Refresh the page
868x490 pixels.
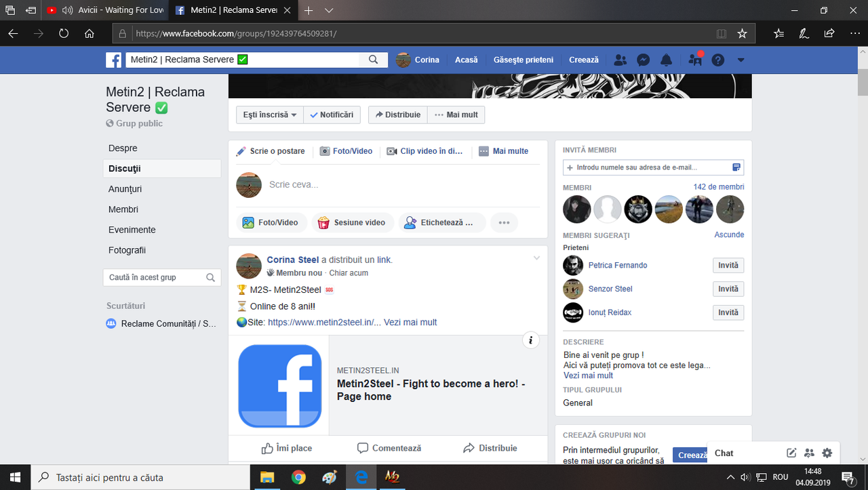(x=64, y=33)
